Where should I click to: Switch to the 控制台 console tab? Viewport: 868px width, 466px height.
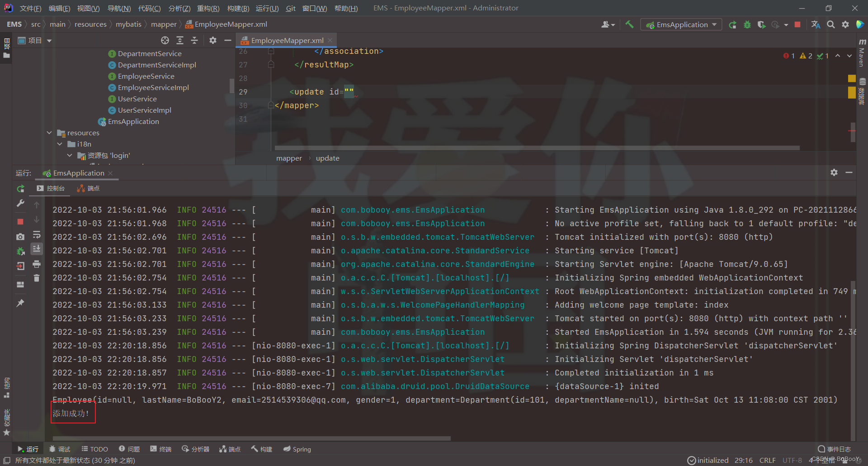tap(51, 188)
